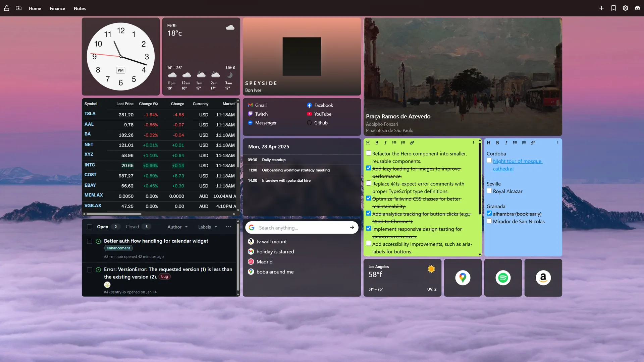The image size is (644, 362).
Task: Click the Speyside album cover art
Action: [x=302, y=56]
